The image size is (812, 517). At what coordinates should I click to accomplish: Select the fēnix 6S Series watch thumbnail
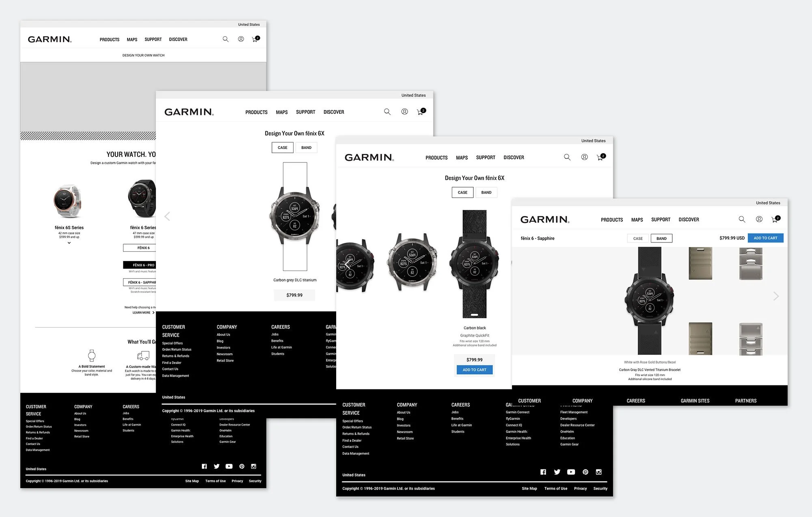[x=68, y=201]
